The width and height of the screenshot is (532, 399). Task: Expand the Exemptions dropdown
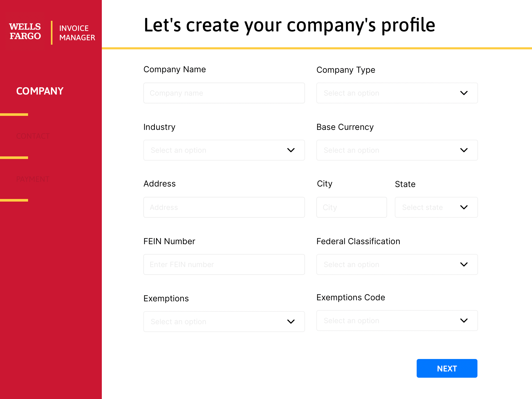(291, 321)
